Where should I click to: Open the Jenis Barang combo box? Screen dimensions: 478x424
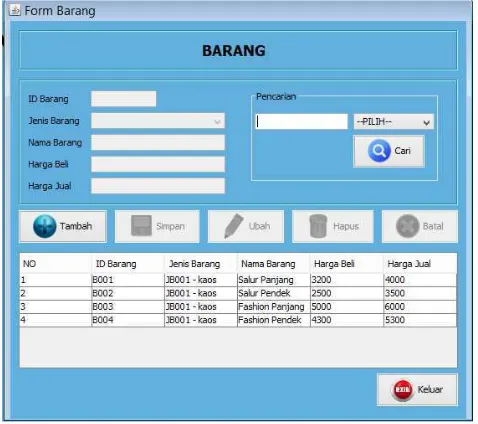point(158,121)
